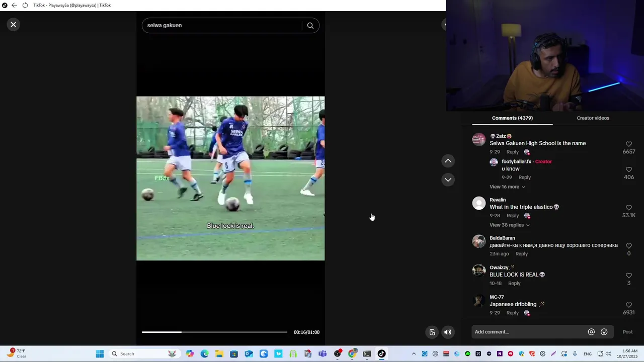Viewport: 644px width, 362px height.
Task: Reply to Owaizzy's comment
Action: (514, 284)
